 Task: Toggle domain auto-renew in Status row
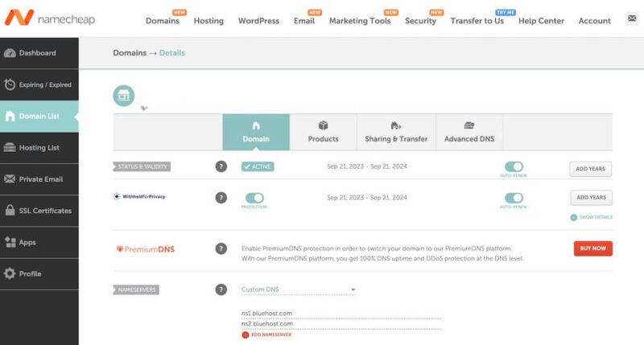(x=514, y=166)
